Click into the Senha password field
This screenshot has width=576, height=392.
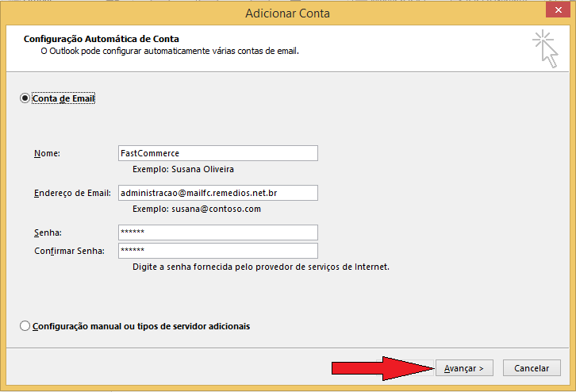(218, 233)
